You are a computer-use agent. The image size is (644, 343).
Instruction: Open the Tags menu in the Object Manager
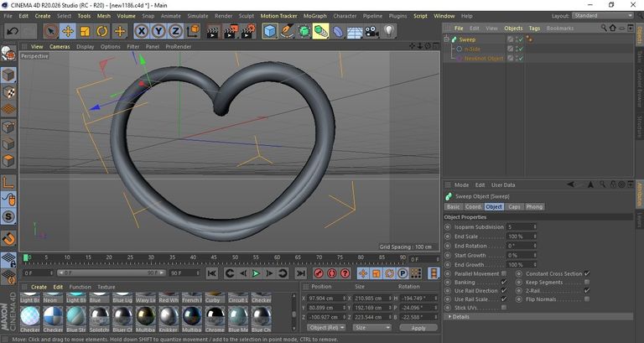point(534,29)
